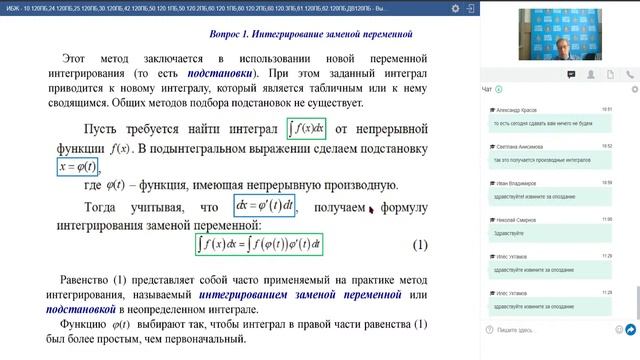Open settings gear in the top blue bar
Screen dimensions: 640x360
pyautogui.click(x=456, y=8)
